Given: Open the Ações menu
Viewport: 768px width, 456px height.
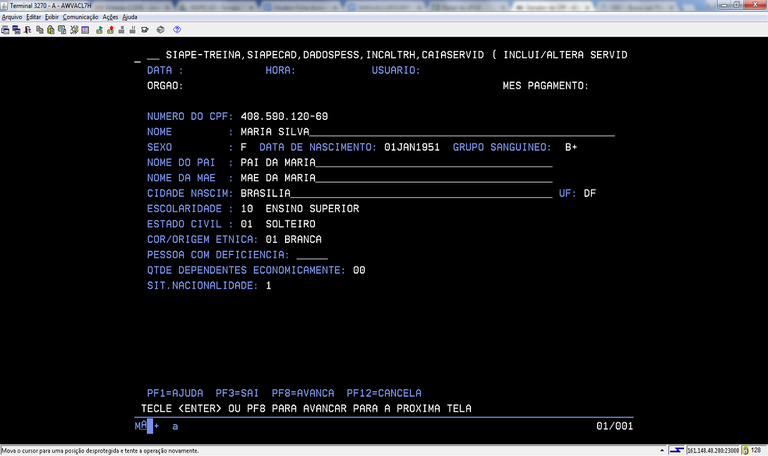Looking at the screenshot, I should point(110,17).
